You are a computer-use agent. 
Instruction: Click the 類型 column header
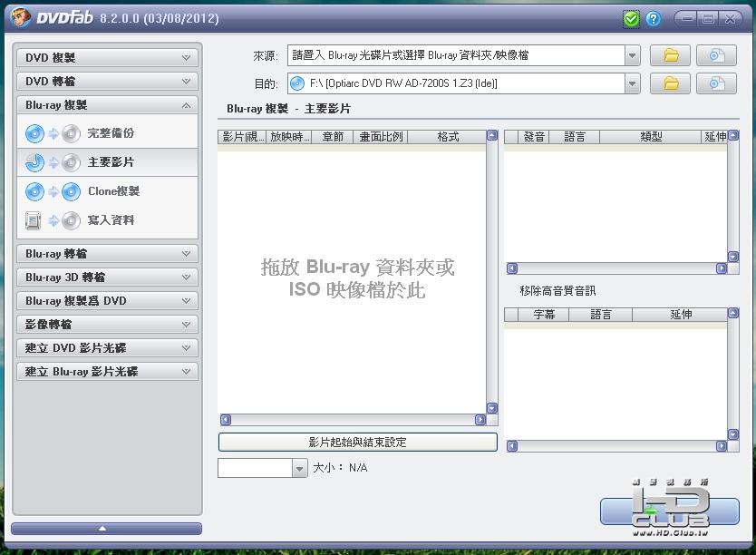pyautogui.click(x=651, y=137)
